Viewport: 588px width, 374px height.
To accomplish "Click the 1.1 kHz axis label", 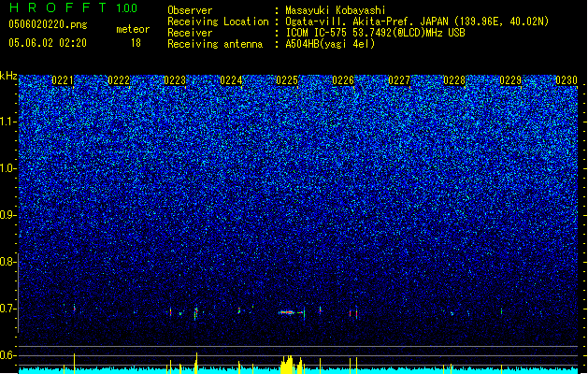I will click(x=8, y=122).
